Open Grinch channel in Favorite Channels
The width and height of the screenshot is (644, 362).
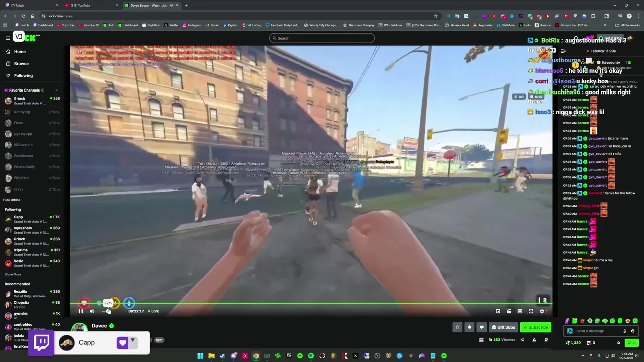pos(32,101)
